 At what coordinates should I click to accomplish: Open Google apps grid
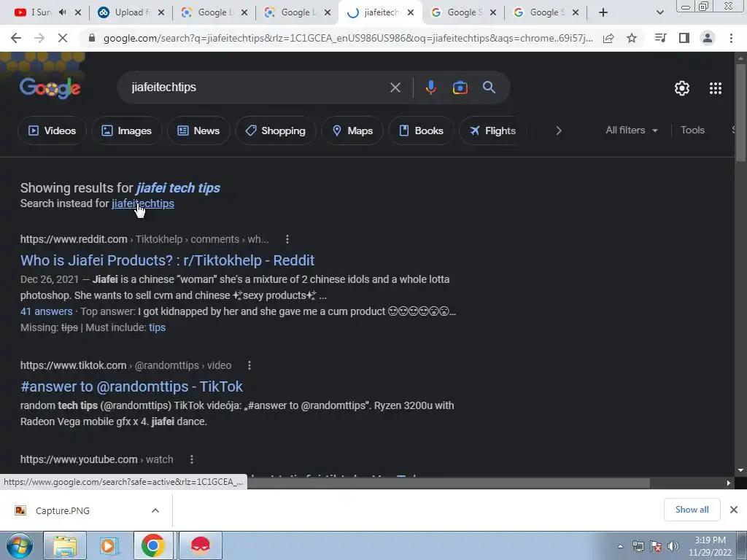716,88
